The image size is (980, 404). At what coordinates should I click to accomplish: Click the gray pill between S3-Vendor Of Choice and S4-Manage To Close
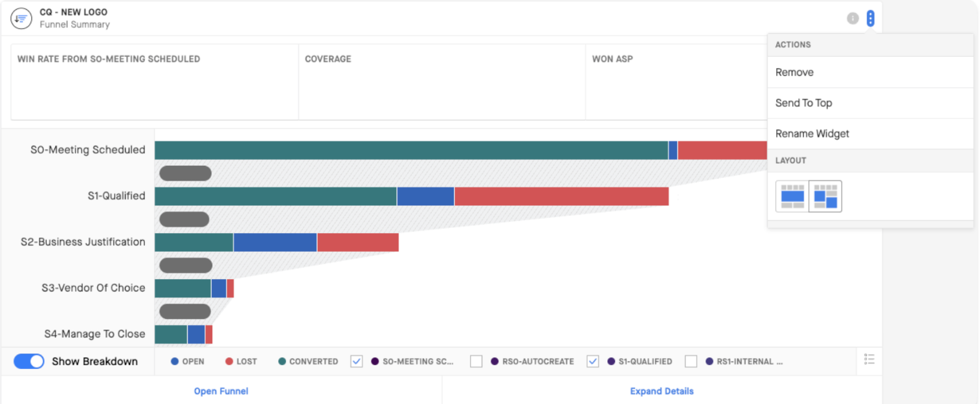(x=185, y=311)
